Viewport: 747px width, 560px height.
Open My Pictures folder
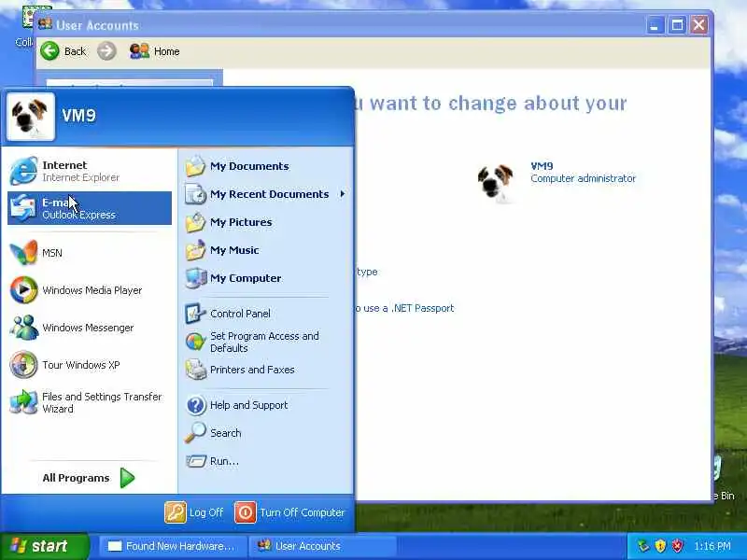click(266, 222)
